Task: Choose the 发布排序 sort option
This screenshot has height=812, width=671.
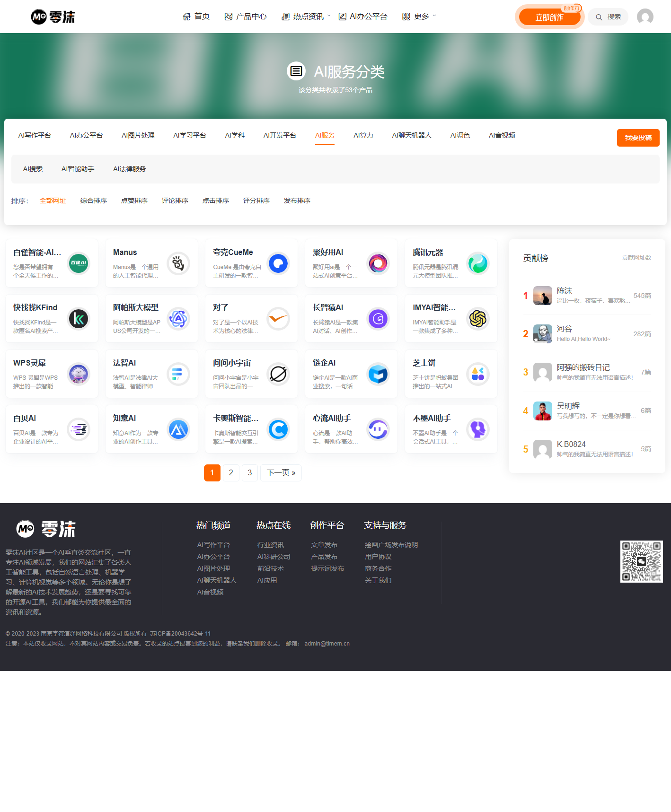Action: pos(297,201)
